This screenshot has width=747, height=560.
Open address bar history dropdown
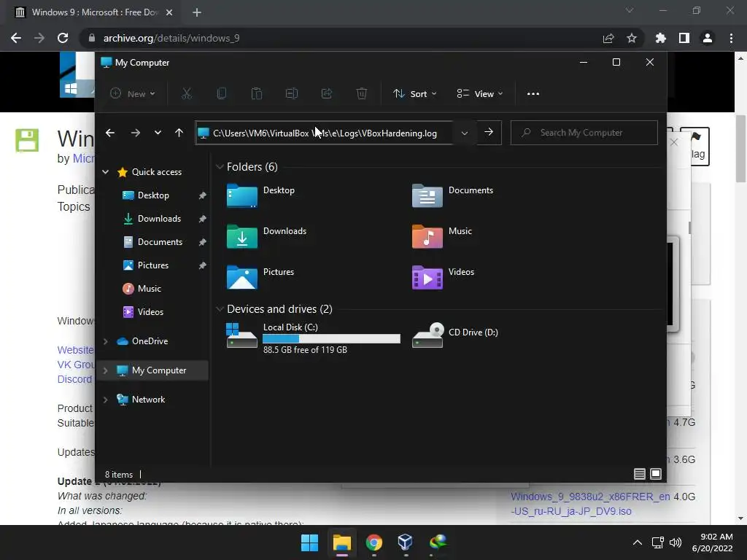click(465, 133)
